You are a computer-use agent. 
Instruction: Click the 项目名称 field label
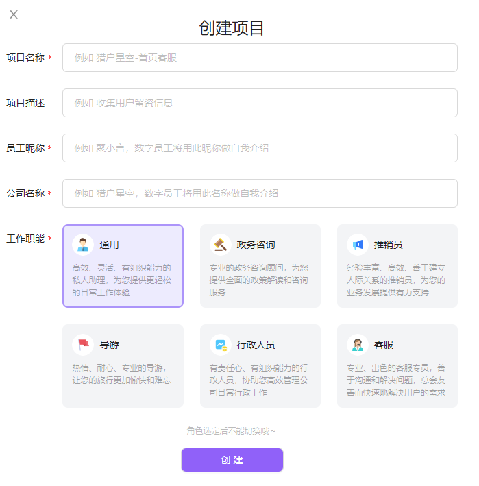[x=26, y=57]
